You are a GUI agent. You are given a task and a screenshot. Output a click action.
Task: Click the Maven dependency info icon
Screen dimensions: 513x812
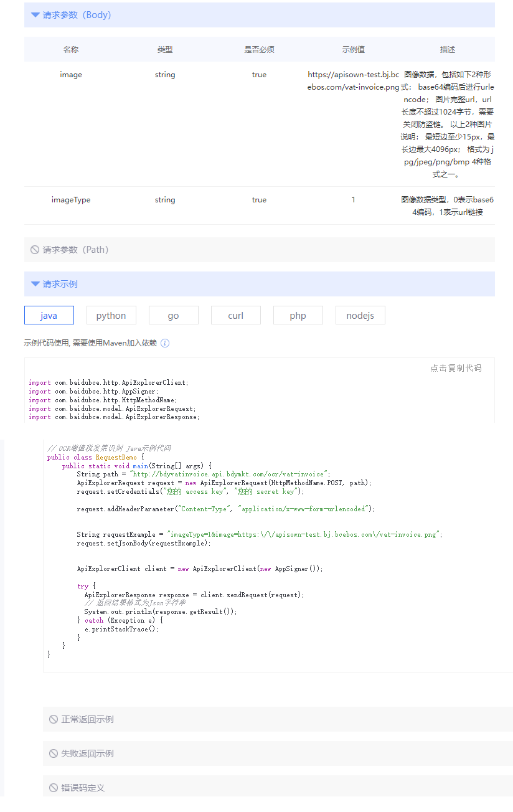pos(165,343)
